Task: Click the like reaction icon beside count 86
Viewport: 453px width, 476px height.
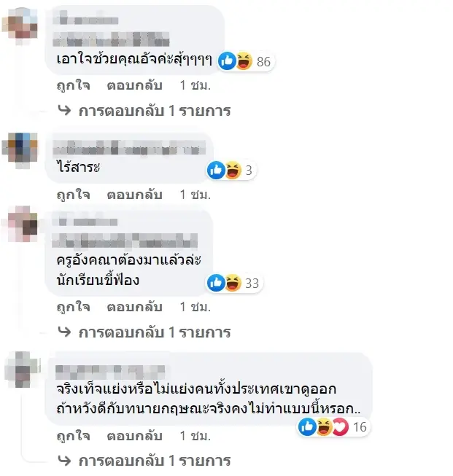Action: [x=227, y=61]
